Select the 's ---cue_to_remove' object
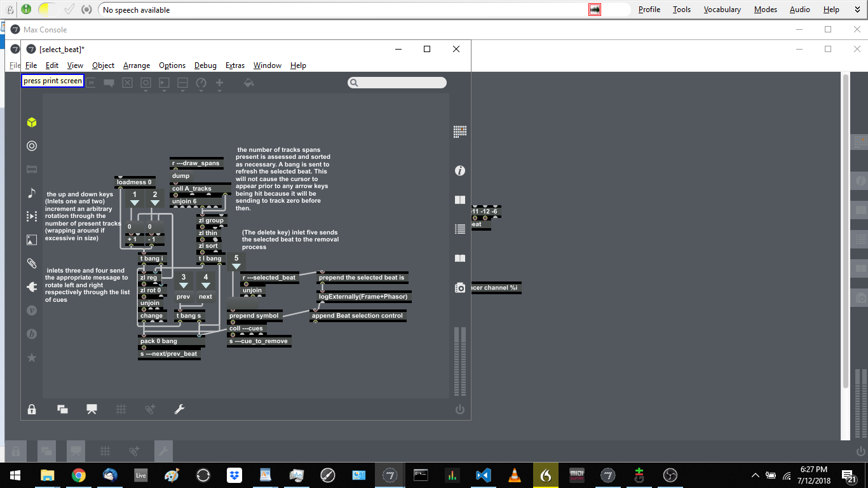The image size is (868, 488). 259,341
